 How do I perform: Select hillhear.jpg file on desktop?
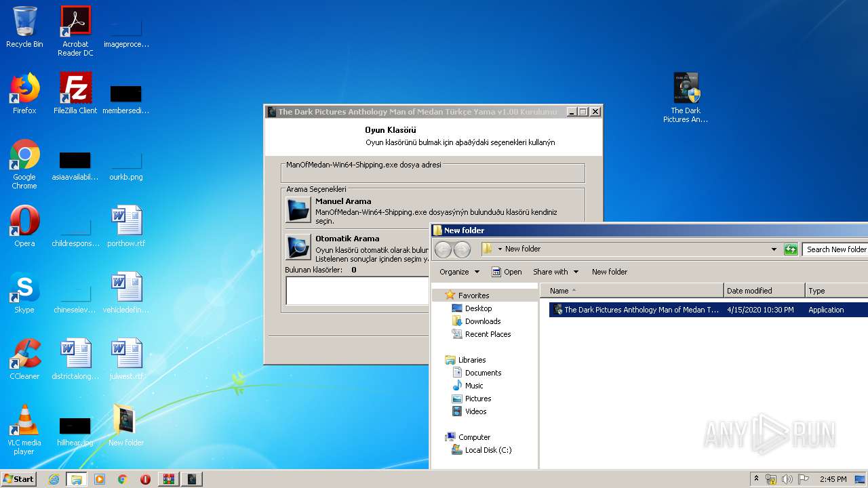pyautogui.click(x=75, y=430)
